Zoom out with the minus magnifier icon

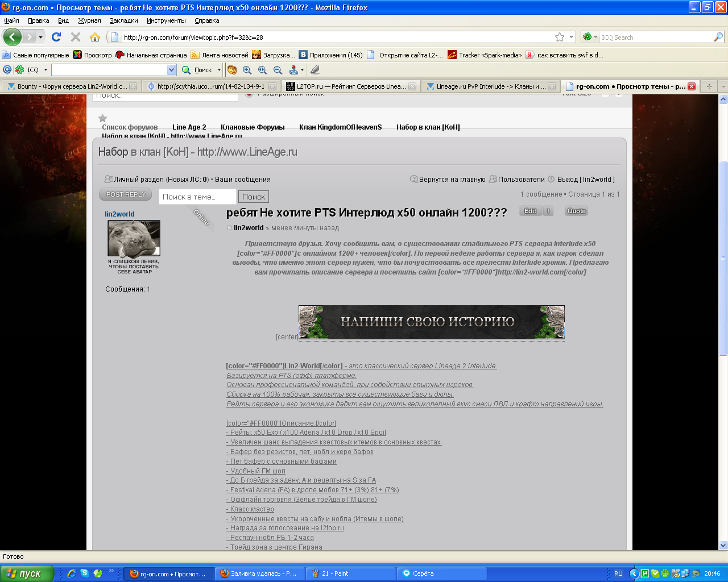point(278,69)
